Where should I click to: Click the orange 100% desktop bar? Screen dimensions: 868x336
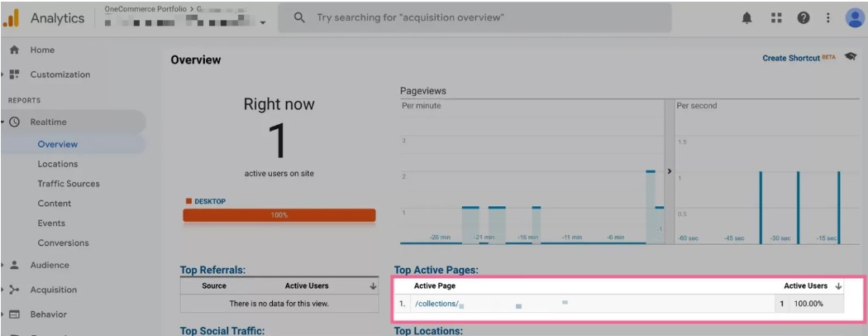pyautogui.click(x=279, y=215)
